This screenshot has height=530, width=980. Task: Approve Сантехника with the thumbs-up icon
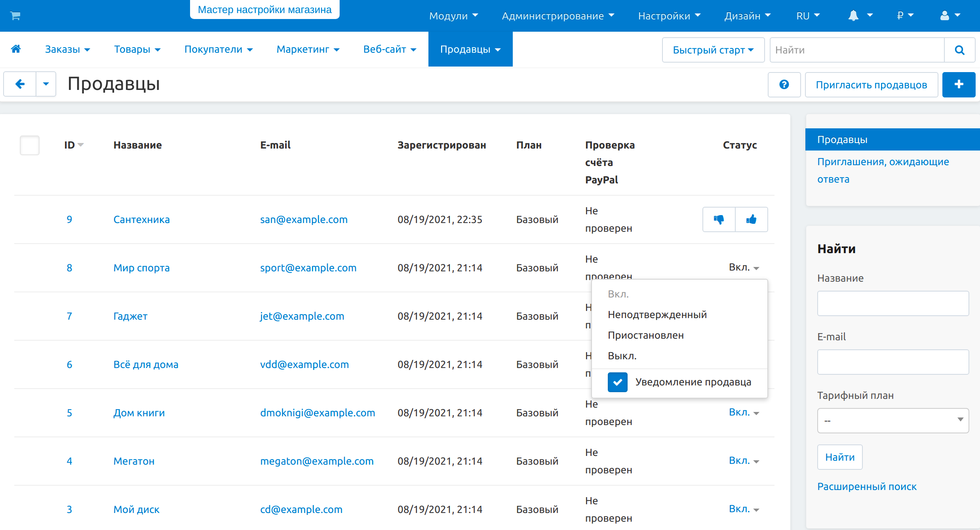(x=751, y=219)
